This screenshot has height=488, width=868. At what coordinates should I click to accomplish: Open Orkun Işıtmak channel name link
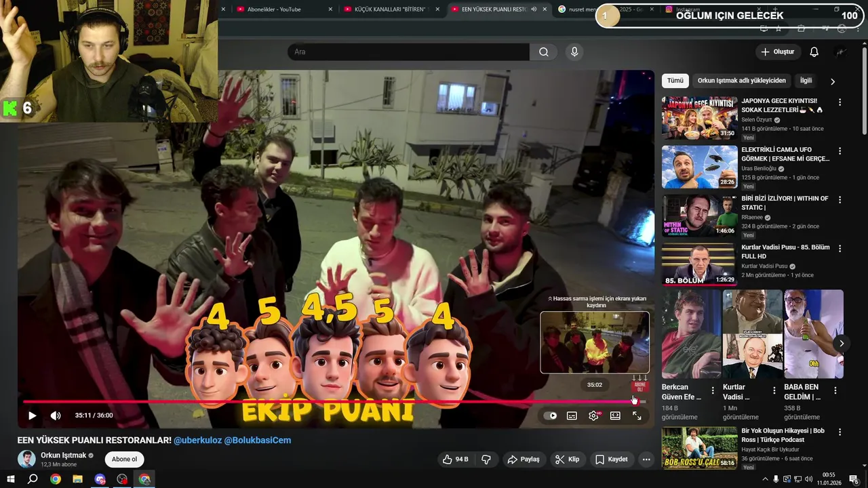pyautogui.click(x=64, y=455)
